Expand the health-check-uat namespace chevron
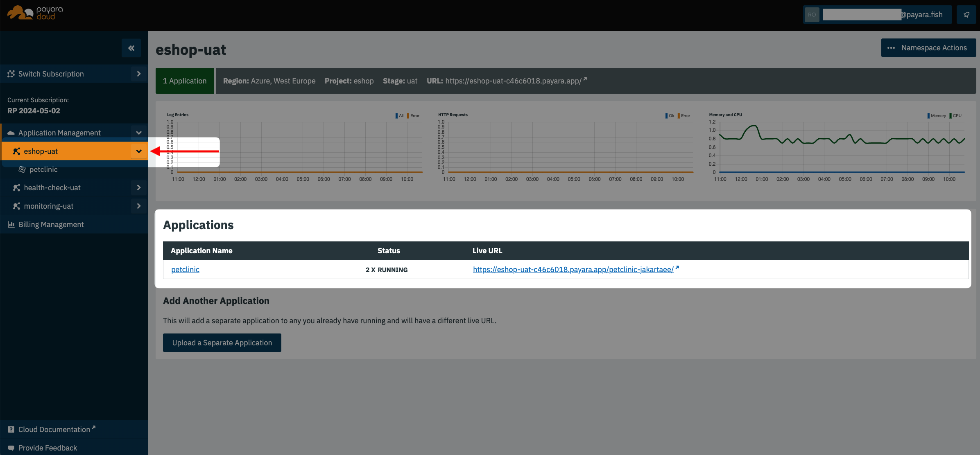The width and height of the screenshot is (980, 455). pyautogui.click(x=139, y=188)
